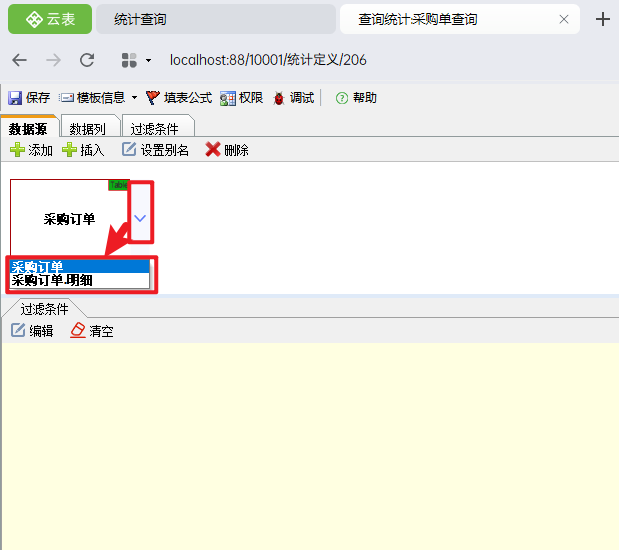The image size is (619, 550).
Task: Open the 统计查询 browser tab
Action: click(x=216, y=19)
